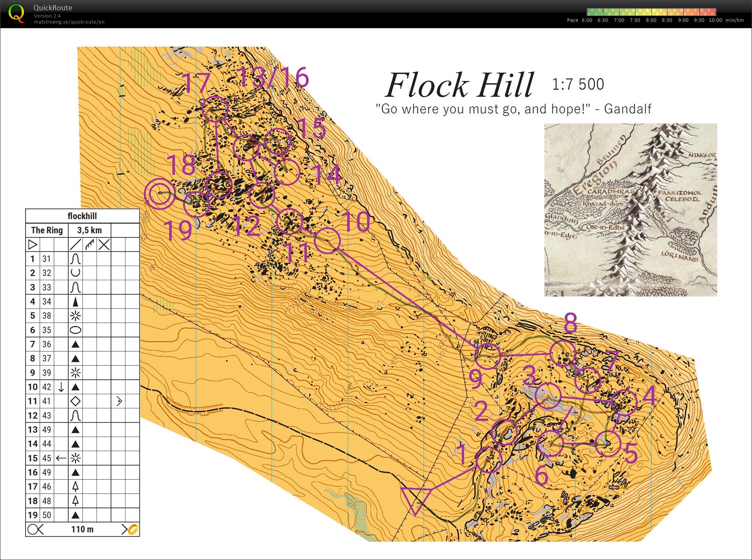Click control circle 5 on the map

coord(608,444)
